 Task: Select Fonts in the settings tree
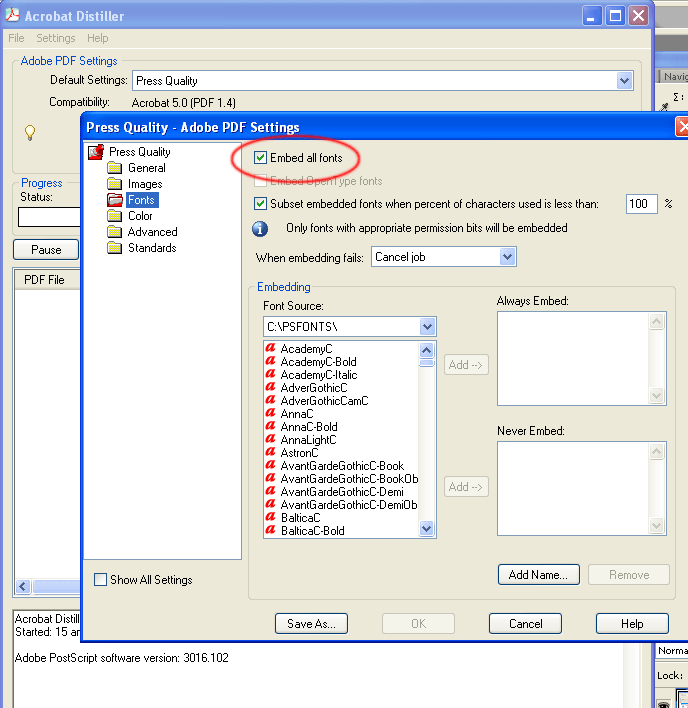[142, 200]
